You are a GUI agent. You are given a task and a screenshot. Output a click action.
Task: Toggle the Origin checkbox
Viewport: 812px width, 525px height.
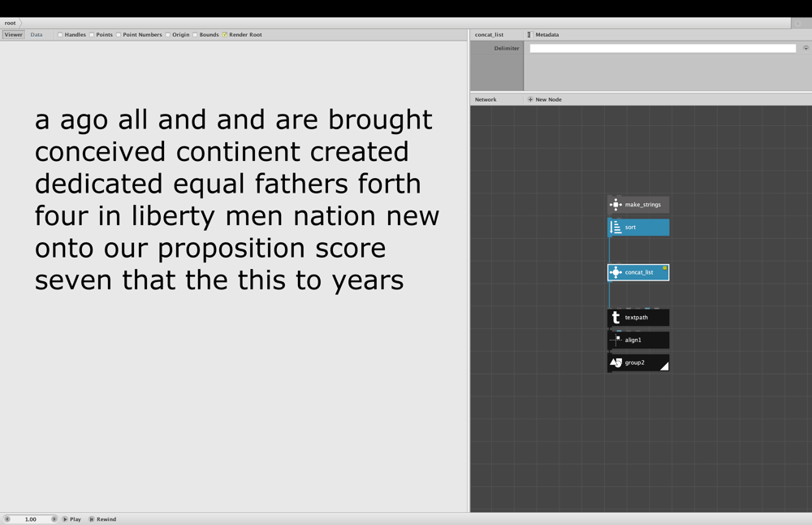pyautogui.click(x=168, y=35)
